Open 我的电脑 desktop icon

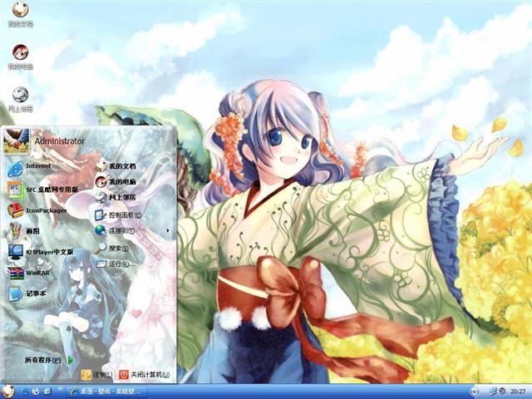20,57
